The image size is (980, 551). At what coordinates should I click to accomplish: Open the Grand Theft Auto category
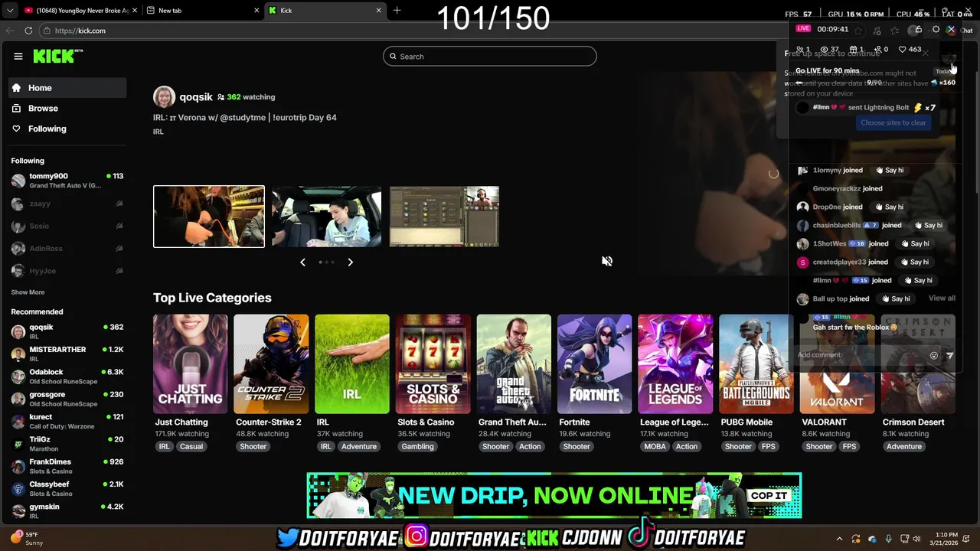(514, 364)
